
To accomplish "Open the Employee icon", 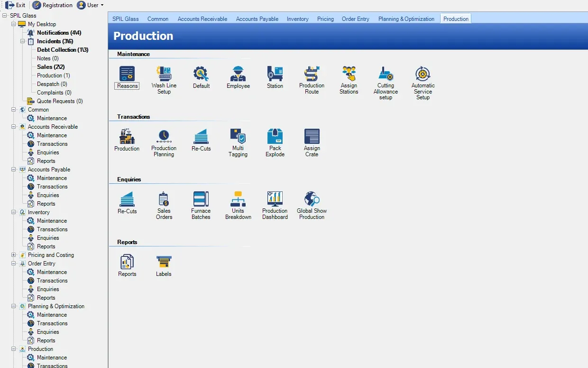I will (x=238, y=77).
